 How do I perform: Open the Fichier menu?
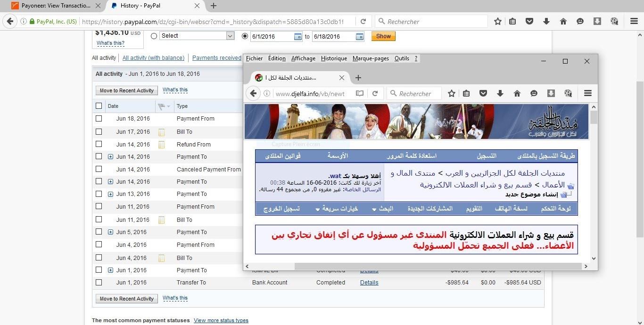click(255, 58)
